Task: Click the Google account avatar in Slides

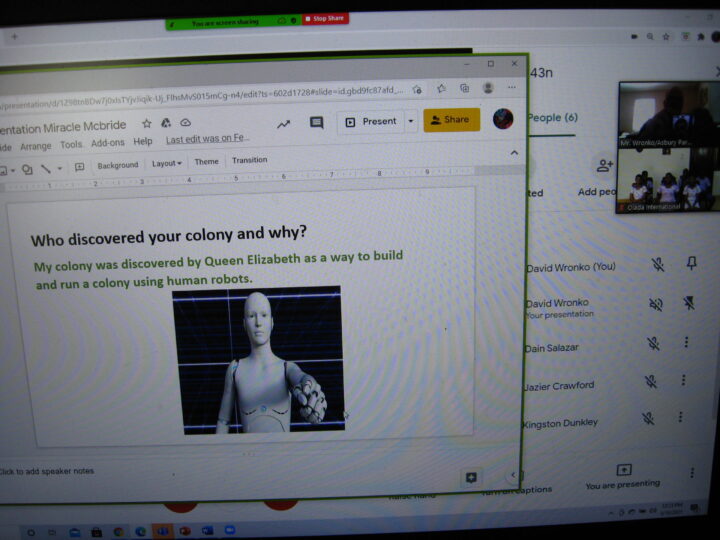Action: click(503, 120)
